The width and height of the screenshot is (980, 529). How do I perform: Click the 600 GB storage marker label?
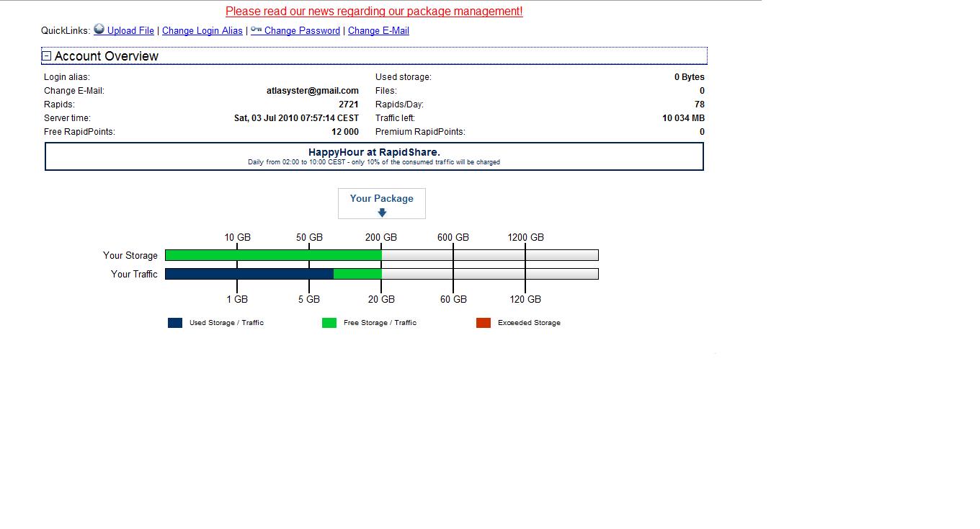click(453, 237)
